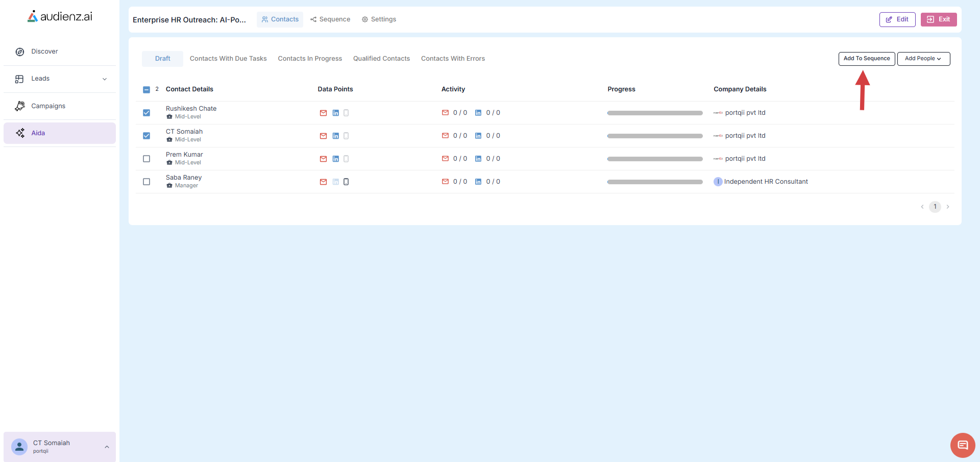Screen dimensions: 980x462
Task: Open the Settings tab
Action: coord(379,19)
